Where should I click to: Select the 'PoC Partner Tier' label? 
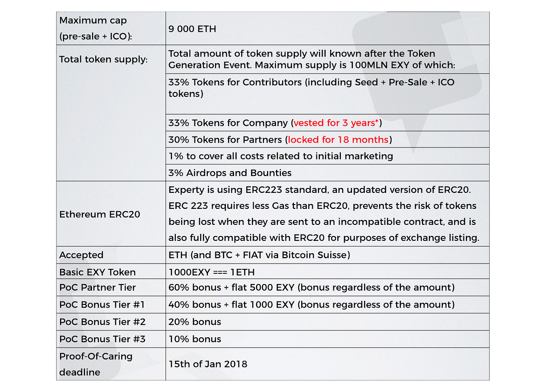97,288
